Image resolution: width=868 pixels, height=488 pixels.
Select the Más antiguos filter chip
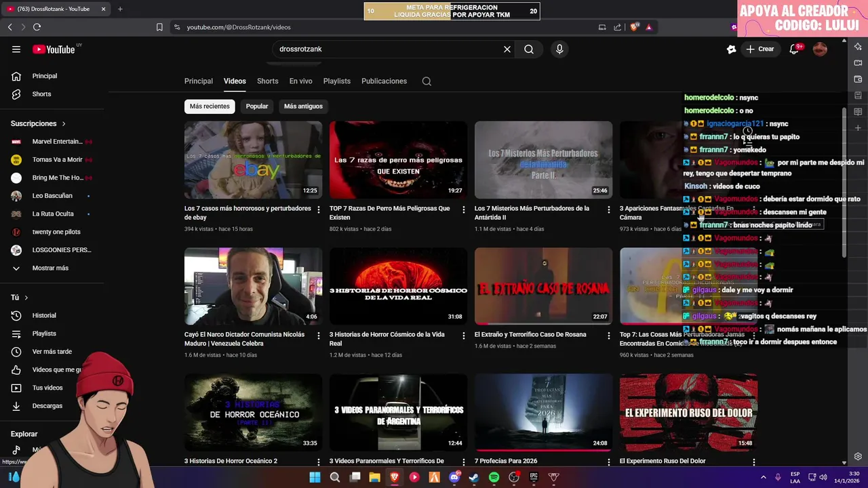(x=303, y=106)
